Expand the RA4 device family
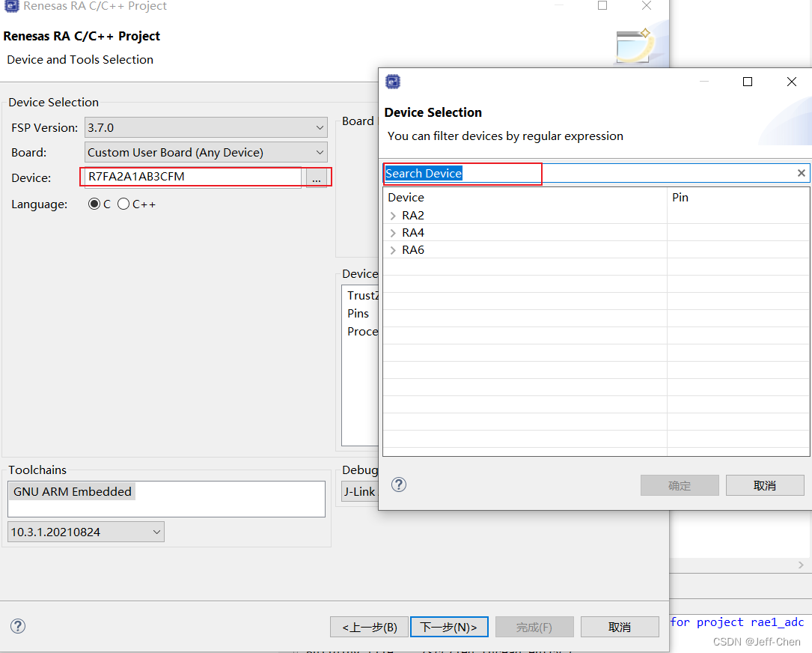This screenshot has width=812, height=653. [393, 233]
